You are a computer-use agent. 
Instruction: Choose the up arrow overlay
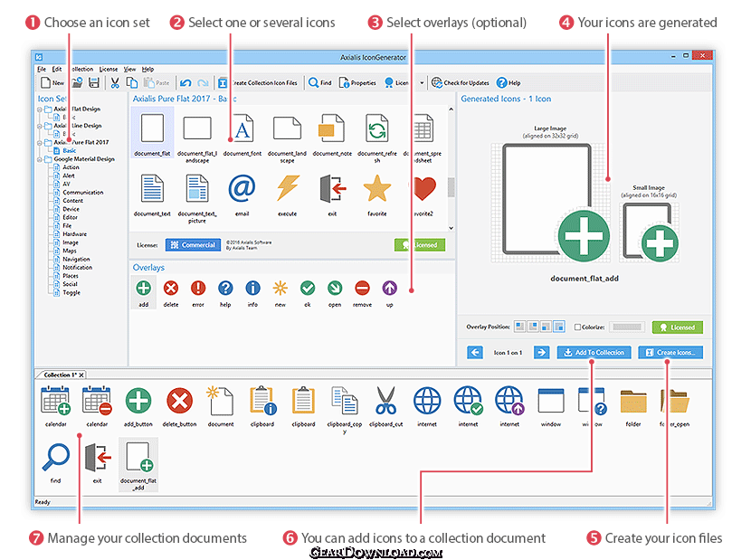tap(390, 293)
